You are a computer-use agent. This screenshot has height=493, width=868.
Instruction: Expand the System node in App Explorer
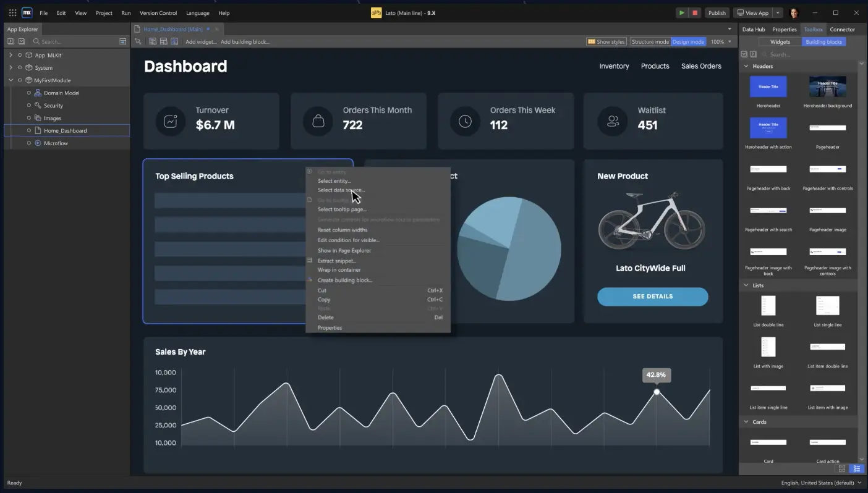tap(11, 68)
